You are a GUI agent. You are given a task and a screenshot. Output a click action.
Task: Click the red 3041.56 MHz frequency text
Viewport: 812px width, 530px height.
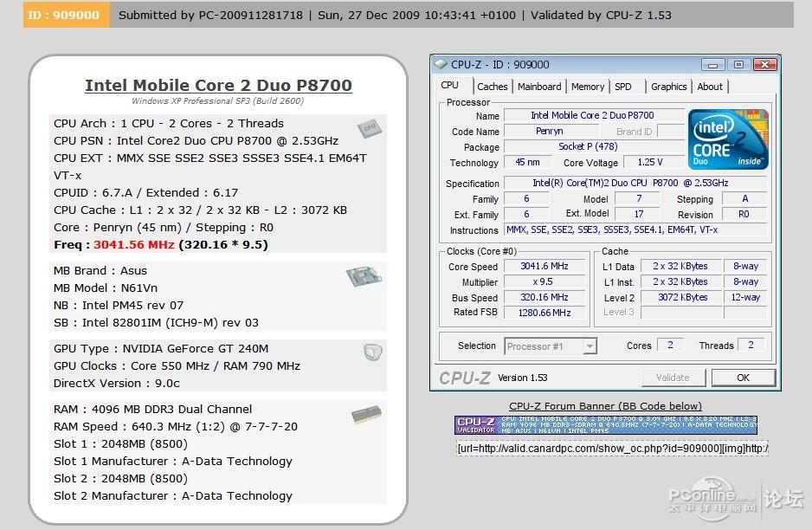[x=133, y=244]
